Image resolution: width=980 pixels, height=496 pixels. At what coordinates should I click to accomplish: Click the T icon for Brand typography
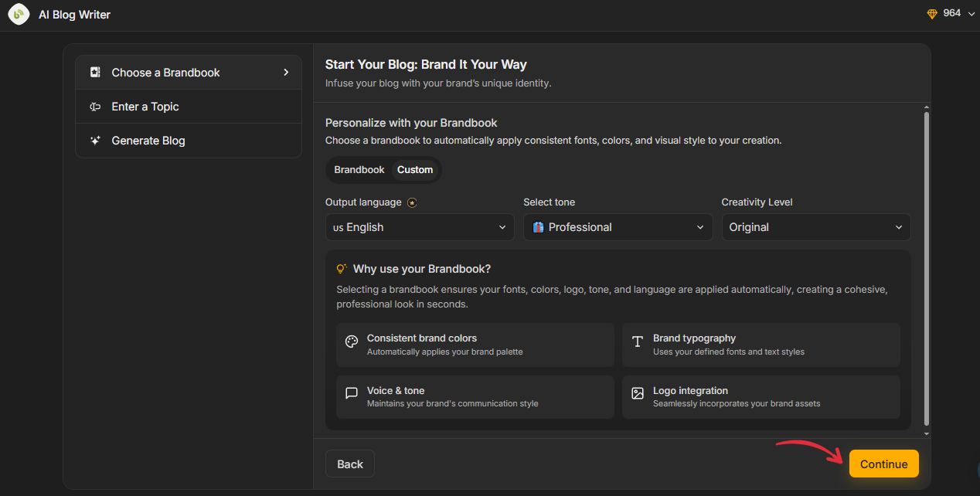coord(638,341)
